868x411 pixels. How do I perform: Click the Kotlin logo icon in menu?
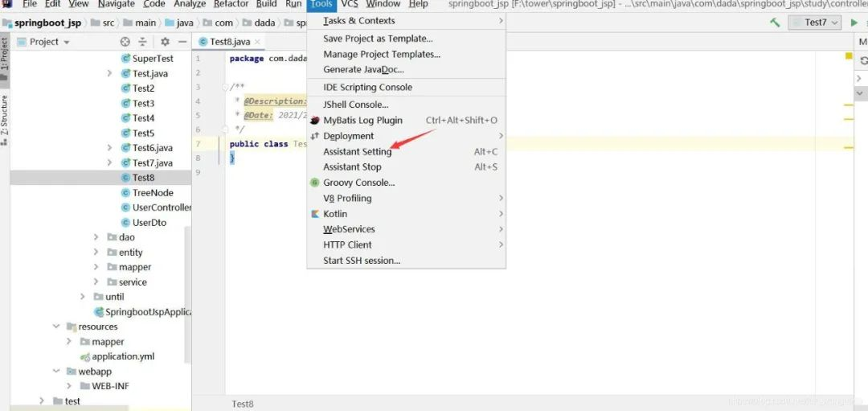pos(314,214)
